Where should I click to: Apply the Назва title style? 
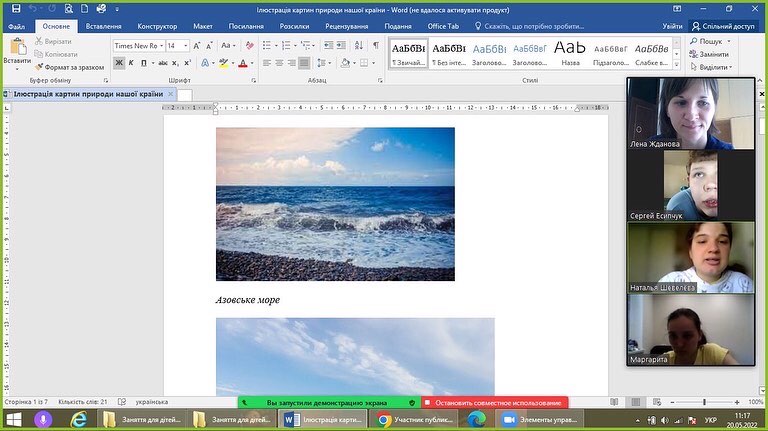pyautogui.click(x=570, y=53)
